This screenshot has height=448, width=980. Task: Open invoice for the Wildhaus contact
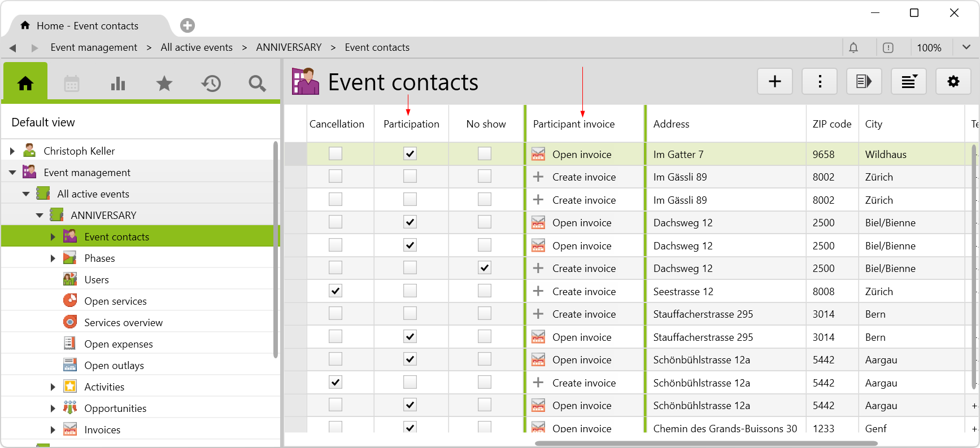click(581, 155)
